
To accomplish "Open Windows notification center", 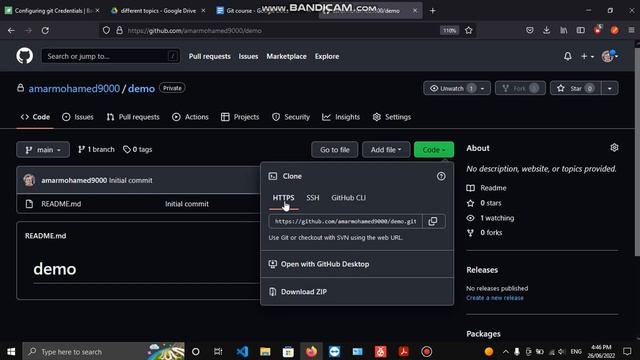I will [627, 351].
